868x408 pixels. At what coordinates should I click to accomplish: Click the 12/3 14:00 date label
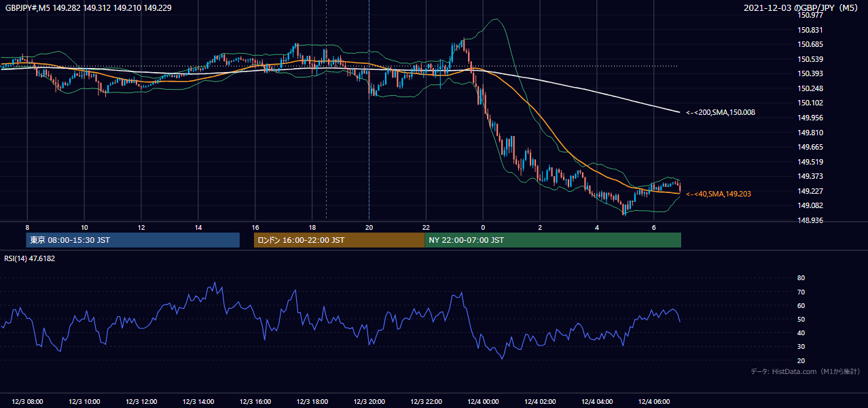click(198, 402)
